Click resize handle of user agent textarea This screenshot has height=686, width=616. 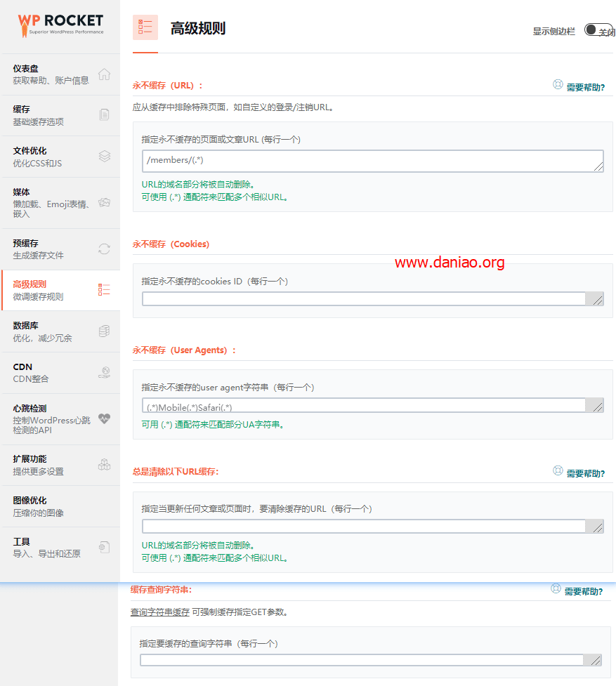[x=598, y=407]
